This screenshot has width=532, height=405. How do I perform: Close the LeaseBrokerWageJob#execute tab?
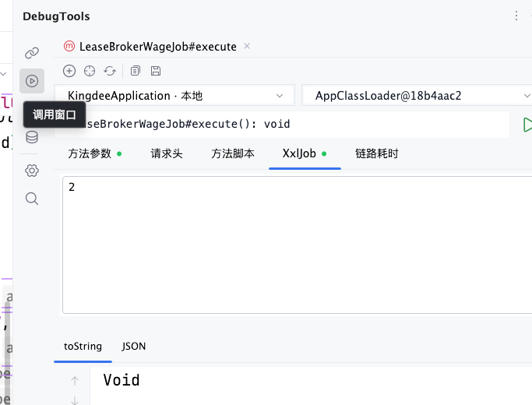click(247, 46)
